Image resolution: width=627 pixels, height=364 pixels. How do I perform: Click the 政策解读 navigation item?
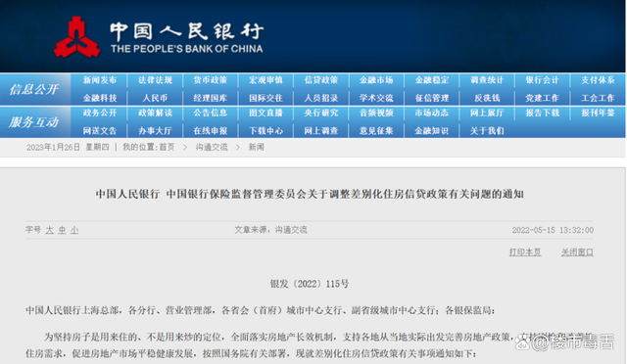coord(155,114)
